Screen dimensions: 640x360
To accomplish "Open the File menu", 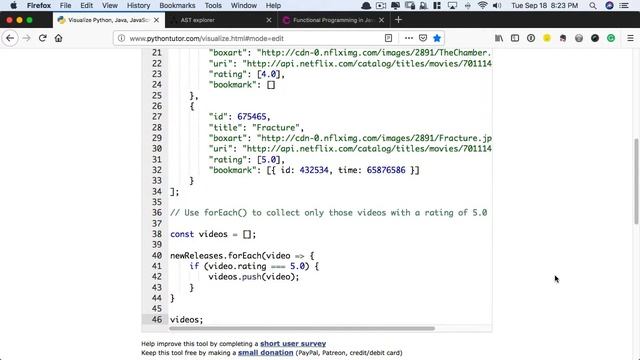I will pyautogui.click(x=65, y=6).
